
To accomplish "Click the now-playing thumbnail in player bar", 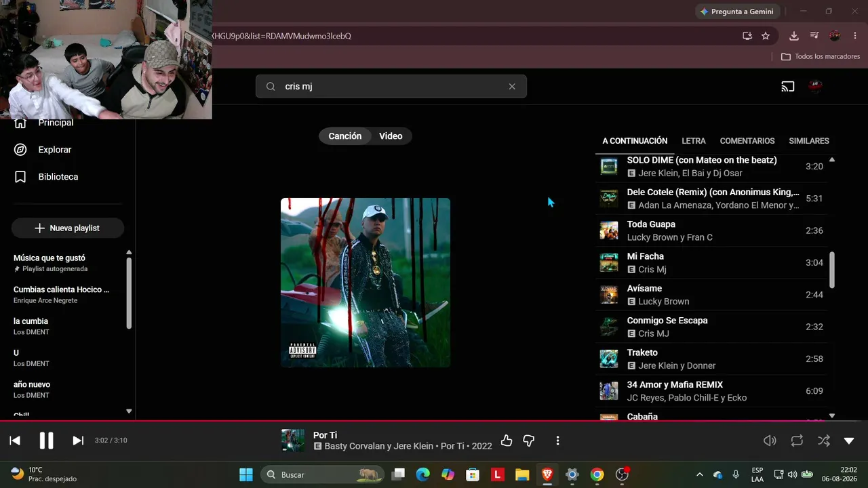I will click(293, 441).
